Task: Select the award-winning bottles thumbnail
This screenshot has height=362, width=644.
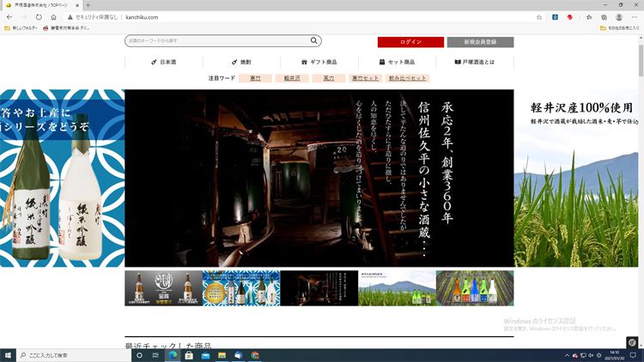Action: point(163,288)
